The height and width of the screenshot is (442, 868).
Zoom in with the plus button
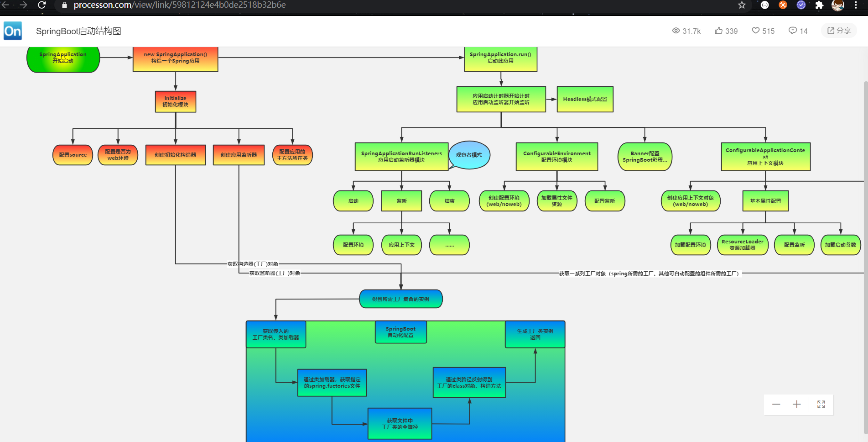click(x=797, y=405)
